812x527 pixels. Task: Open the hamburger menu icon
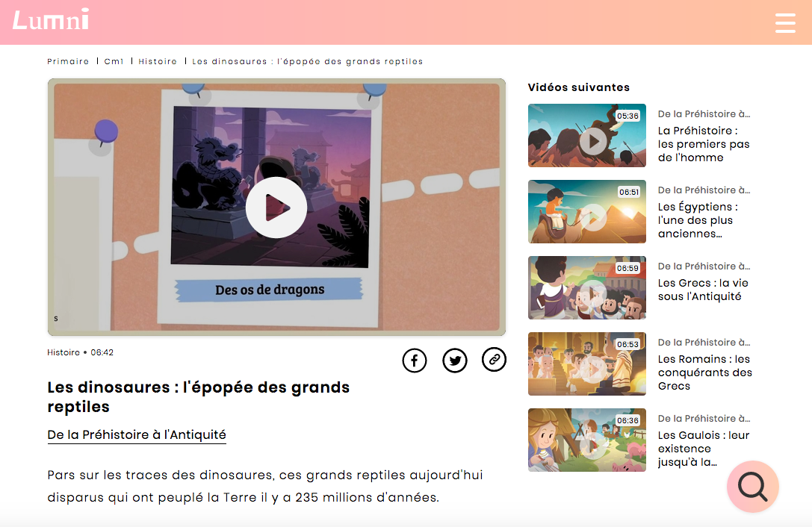click(785, 23)
